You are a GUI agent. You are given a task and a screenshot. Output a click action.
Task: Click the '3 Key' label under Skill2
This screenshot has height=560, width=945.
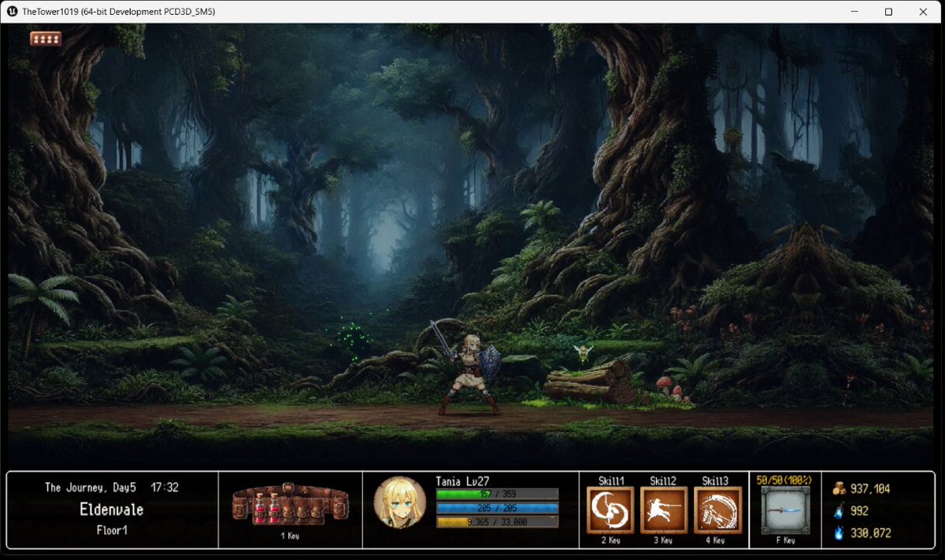[663, 541]
